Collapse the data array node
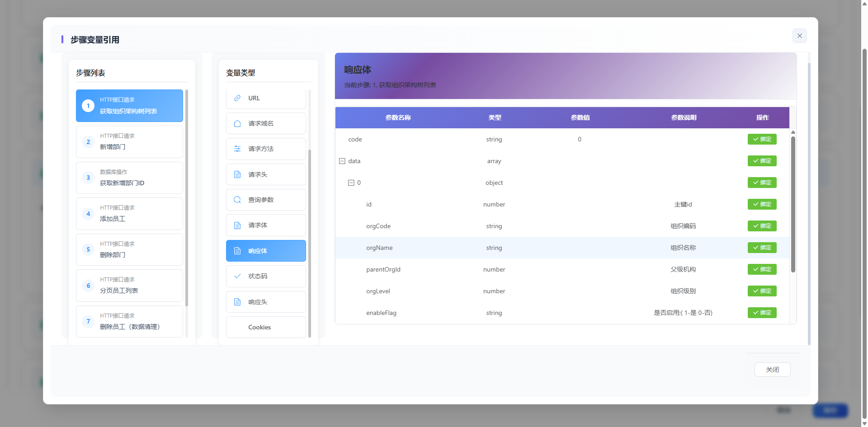 pyautogui.click(x=342, y=161)
